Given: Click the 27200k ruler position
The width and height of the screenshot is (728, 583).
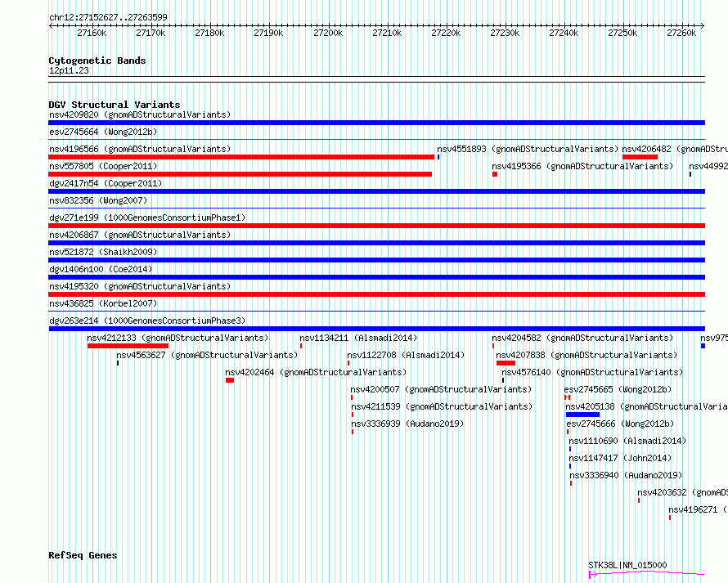Looking at the screenshot, I should coord(328,33).
